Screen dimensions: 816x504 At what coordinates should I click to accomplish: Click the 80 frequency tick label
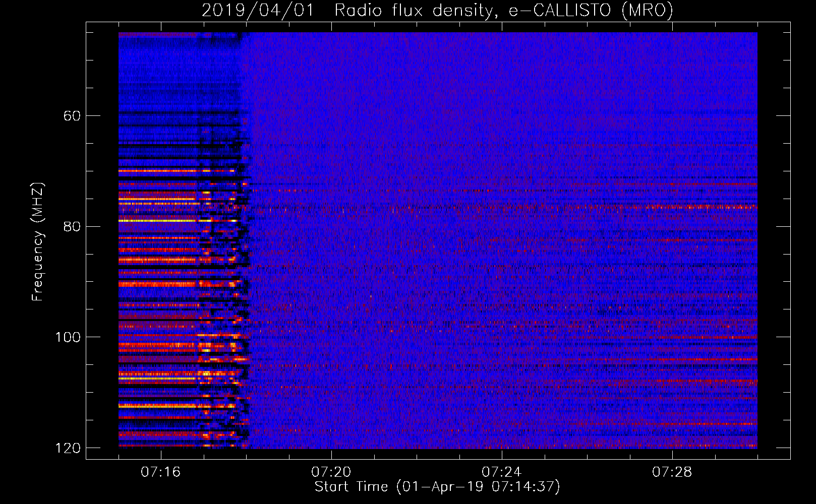[x=72, y=226]
